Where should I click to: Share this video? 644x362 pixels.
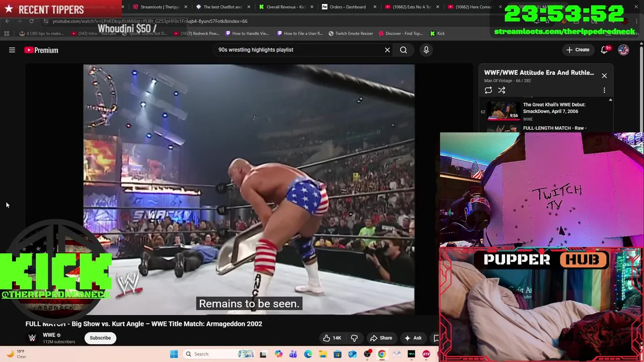(x=381, y=338)
